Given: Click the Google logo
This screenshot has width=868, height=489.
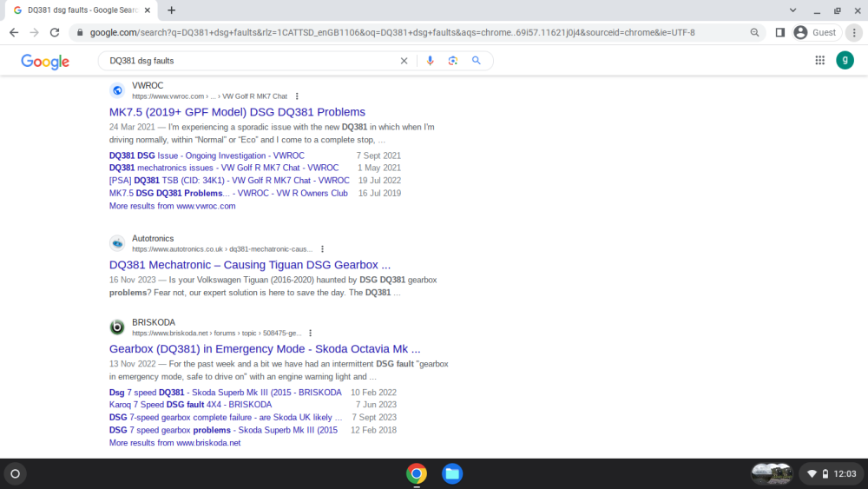Looking at the screenshot, I should [45, 61].
